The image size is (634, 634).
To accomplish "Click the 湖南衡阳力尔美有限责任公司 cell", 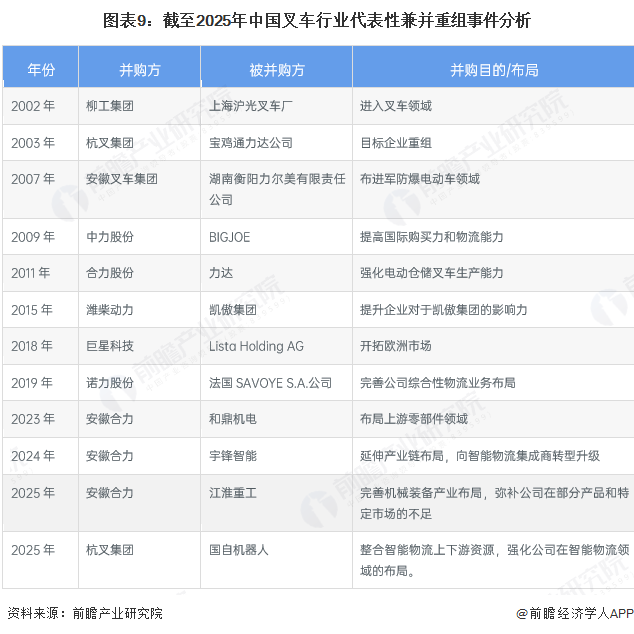I will (x=277, y=189).
